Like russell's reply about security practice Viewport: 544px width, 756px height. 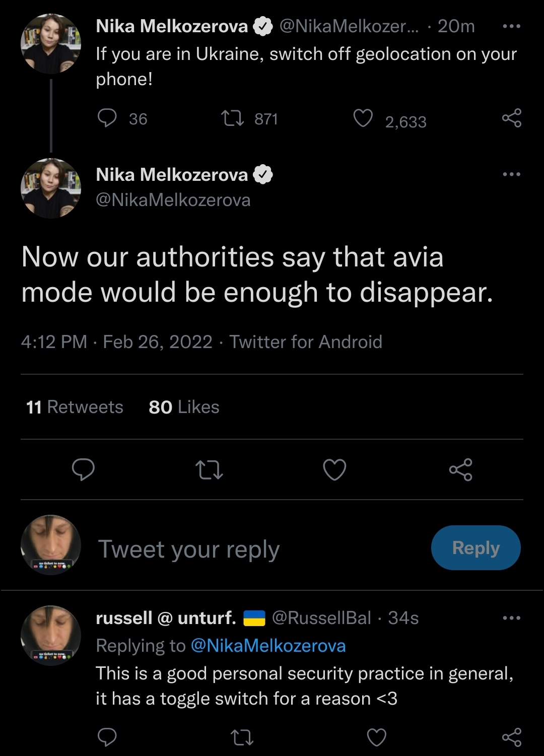376,737
